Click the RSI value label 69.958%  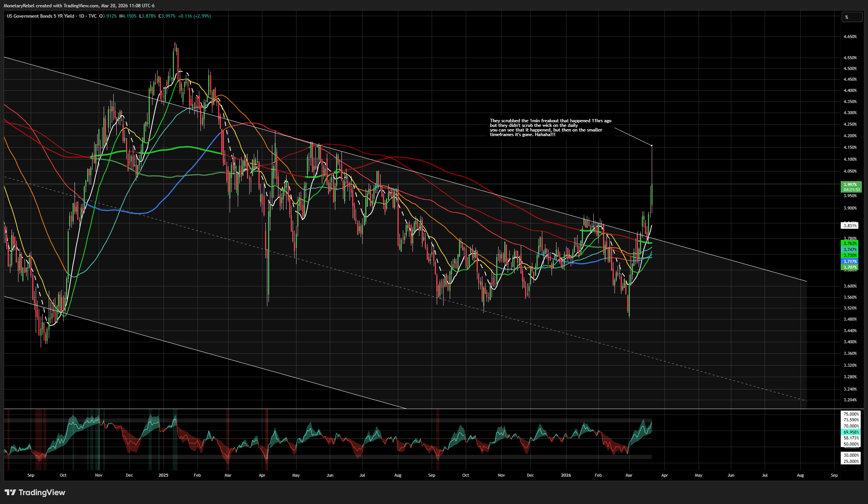tap(851, 432)
